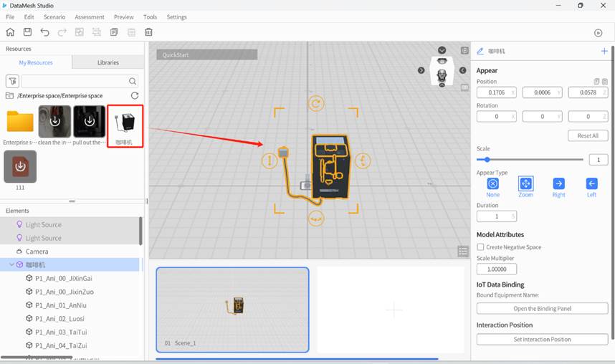Open the resource filter button
Viewport: 615px width, 364px height.
tap(12, 82)
